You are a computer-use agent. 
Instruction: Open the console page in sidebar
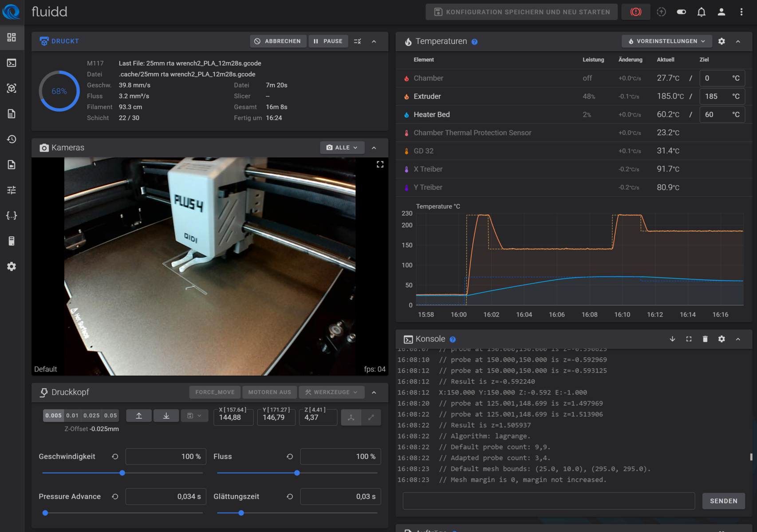coord(12,63)
